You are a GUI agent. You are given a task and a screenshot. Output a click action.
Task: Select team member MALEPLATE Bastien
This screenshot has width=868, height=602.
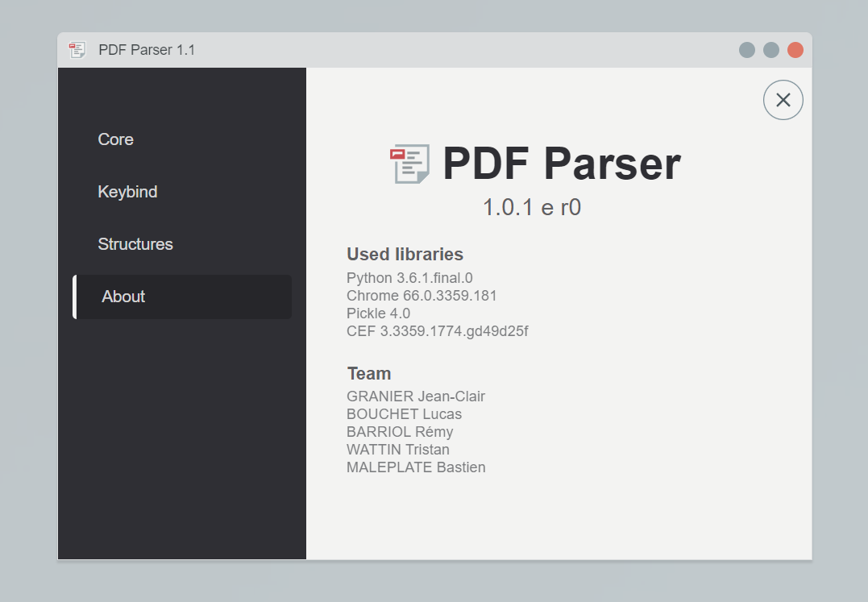pos(416,467)
